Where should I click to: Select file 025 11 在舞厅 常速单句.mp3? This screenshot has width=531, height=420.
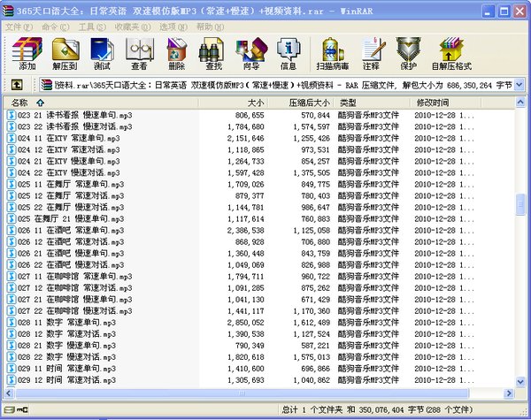point(71,184)
